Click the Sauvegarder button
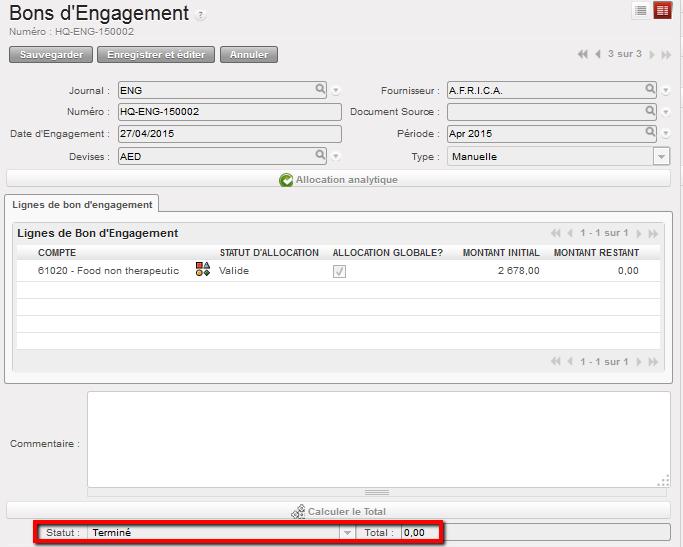The width and height of the screenshot is (683, 547). coord(51,54)
